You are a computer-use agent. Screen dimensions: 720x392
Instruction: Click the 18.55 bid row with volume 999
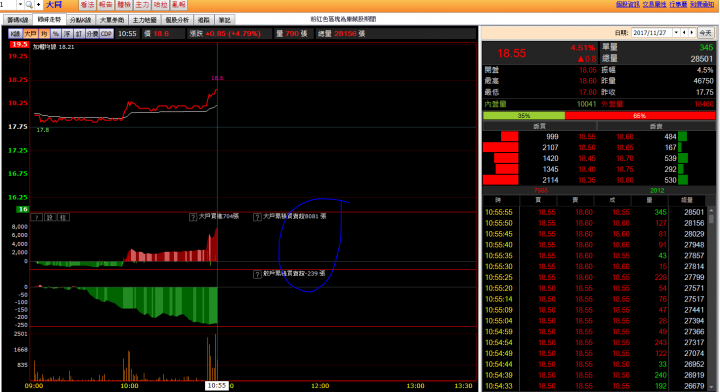click(540, 136)
